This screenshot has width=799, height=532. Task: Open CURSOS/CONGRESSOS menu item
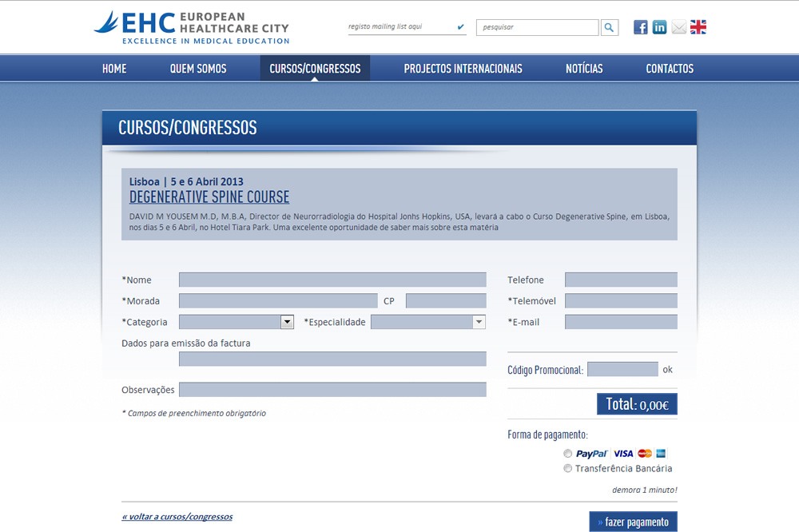(x=315, y=68)
